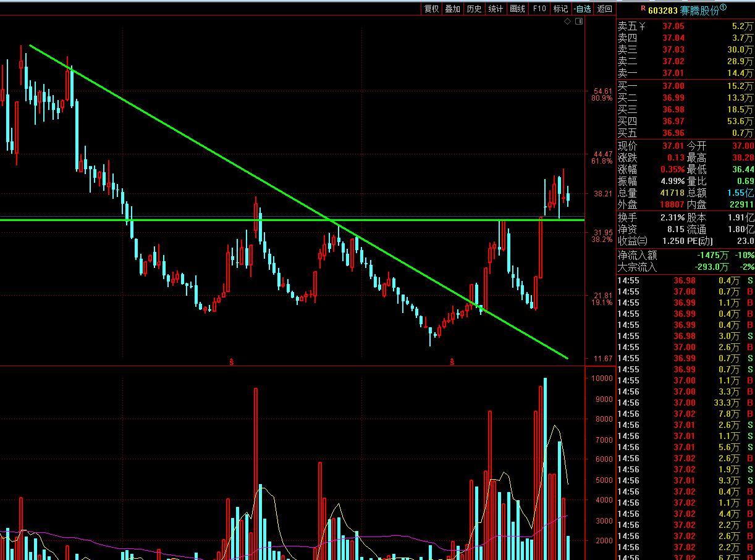
Task: Click the red R marker by the stock code
Action: point(643,8)
